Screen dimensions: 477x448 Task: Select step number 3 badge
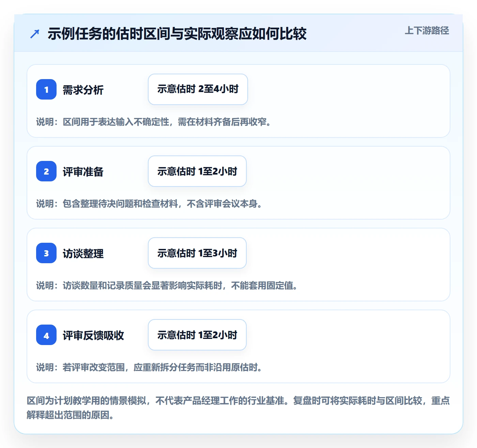(x=46, y=253)
